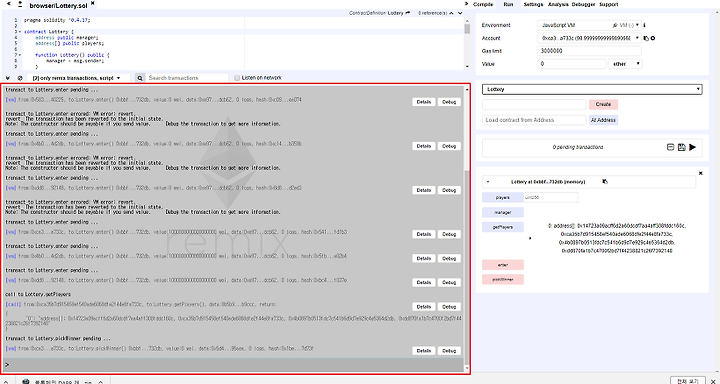Screen dimensions: 720x384
Task: Click the upload icon beside the Lottery.sol tab
Action: coord(20,4)
